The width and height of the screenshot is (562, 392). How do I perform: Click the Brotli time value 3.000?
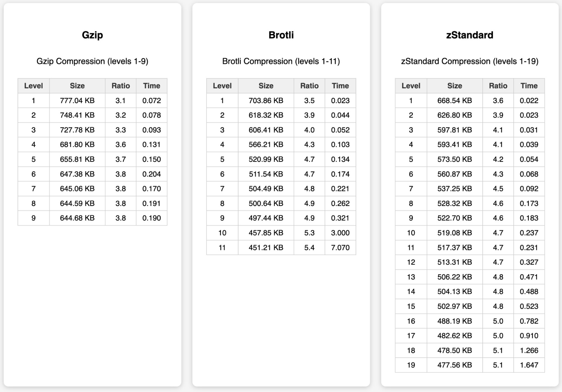coord(340,233)
